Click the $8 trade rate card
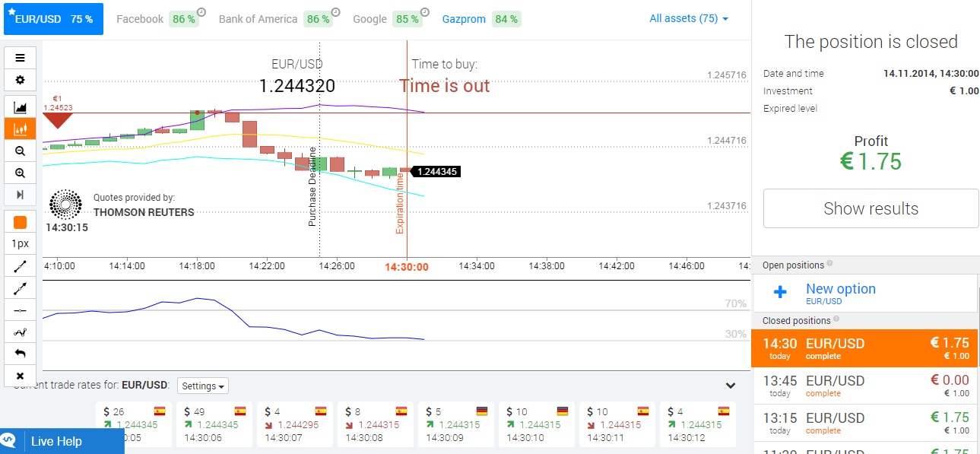 tap(376, 424)
